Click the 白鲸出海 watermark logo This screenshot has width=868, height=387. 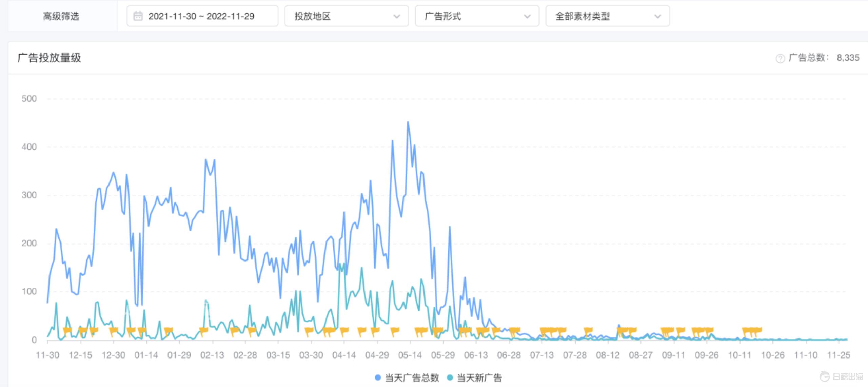(x=842, y=376)
